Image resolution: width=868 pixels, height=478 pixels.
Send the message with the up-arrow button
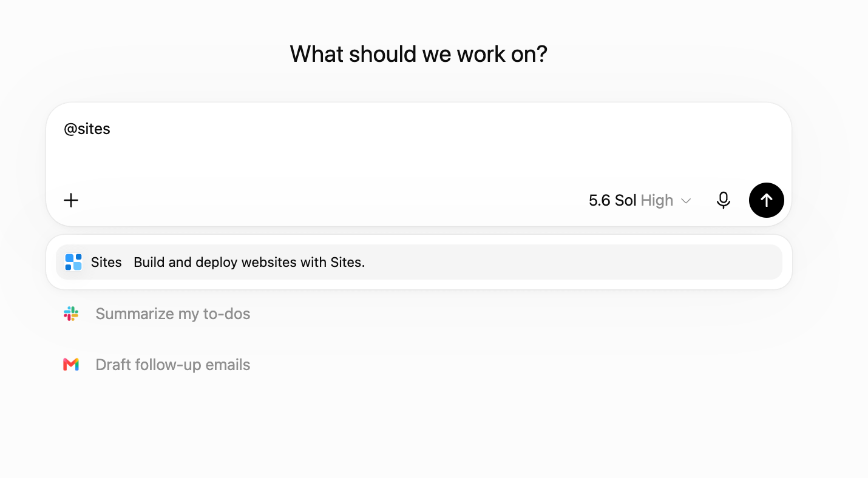click(x=766, y=200)
